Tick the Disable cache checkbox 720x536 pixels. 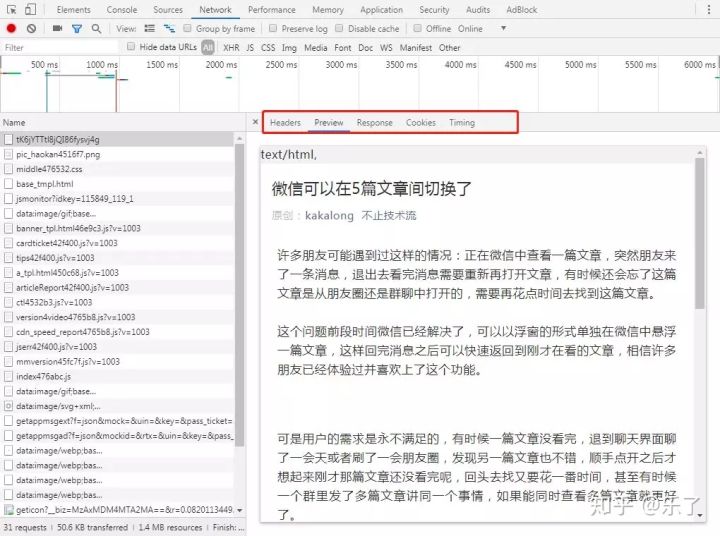pos(339,28)
